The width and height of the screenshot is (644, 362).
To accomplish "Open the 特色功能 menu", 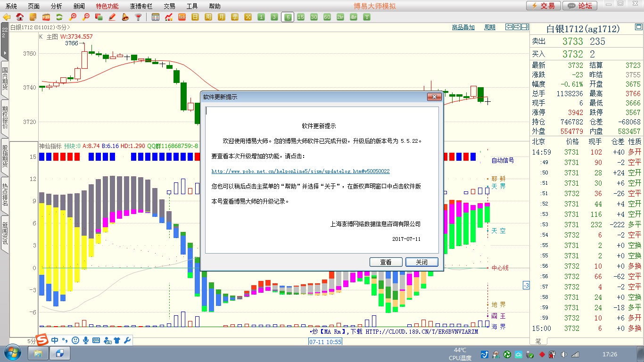I will point(107,6).
